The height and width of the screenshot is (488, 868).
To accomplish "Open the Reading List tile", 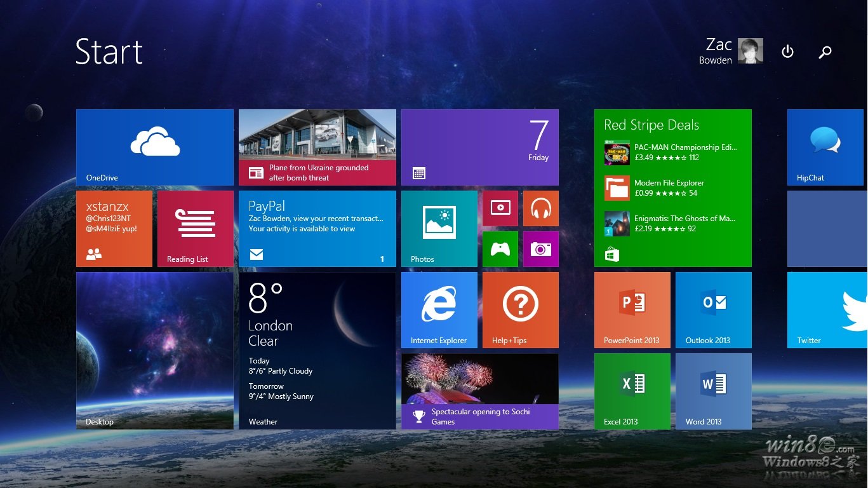I will tap(195, 228).
